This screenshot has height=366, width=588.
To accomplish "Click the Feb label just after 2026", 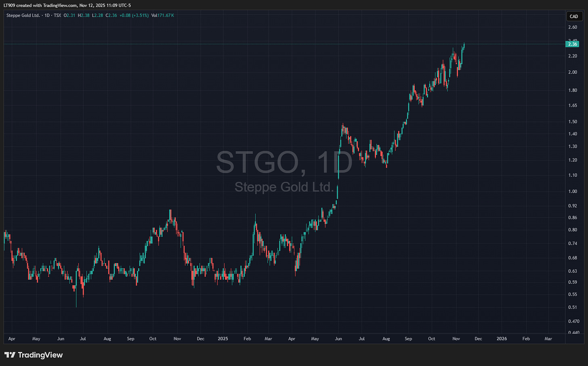I will click(x=526, y=339).
